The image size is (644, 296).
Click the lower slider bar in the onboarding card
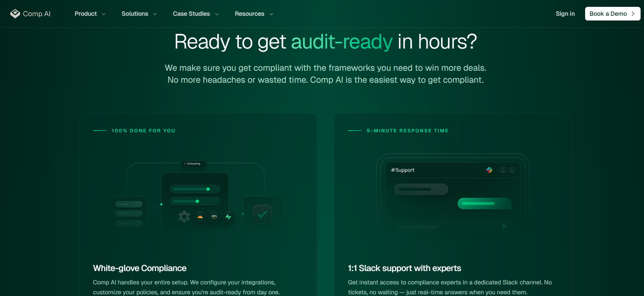(x=195, y=201)
